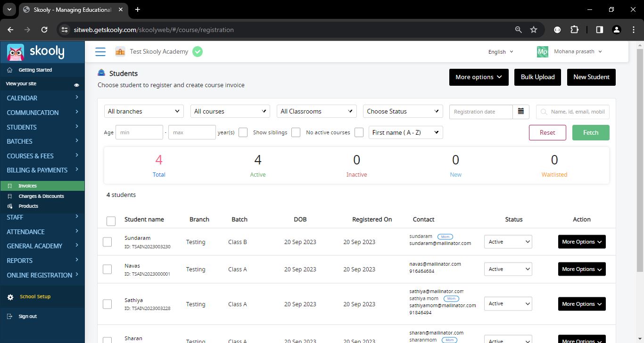Viewport: 644px width, 343px height.
Task: Go back using browser back arrow
Action: pos(10,30)
